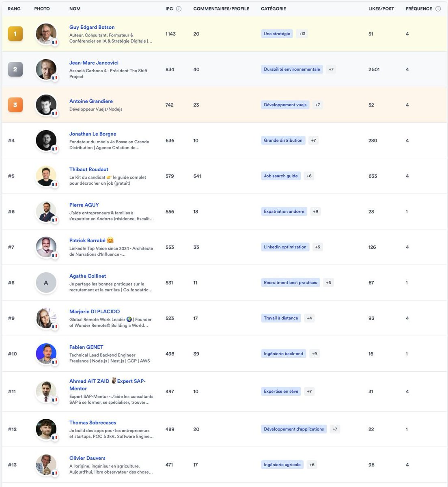Click the CATÉGORIE column header
Viewport: 448px width, 487px height.
click(x=274, y=9)
